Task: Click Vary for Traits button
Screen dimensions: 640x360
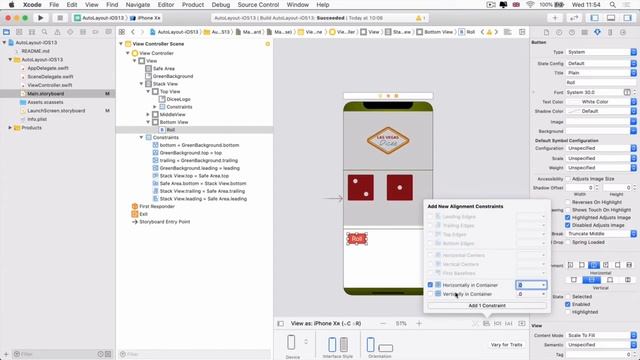Action: [x=507, y=345]
